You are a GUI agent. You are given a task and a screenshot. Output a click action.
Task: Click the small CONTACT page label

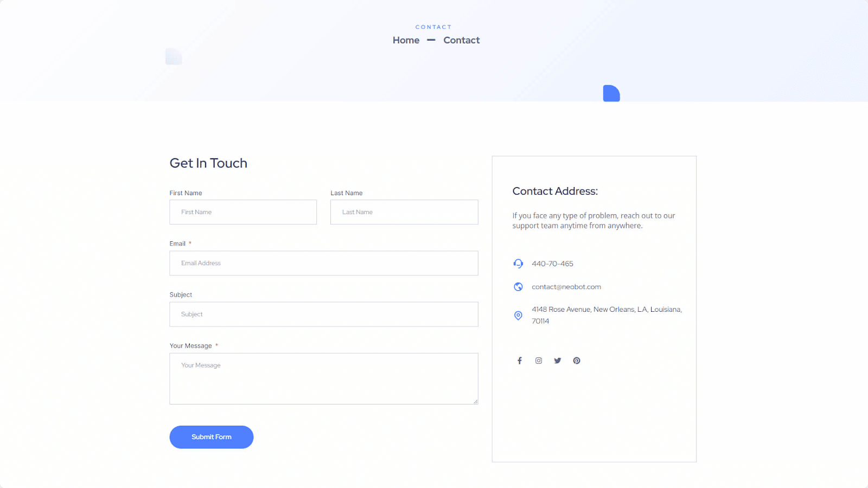[x=433, y=27]
